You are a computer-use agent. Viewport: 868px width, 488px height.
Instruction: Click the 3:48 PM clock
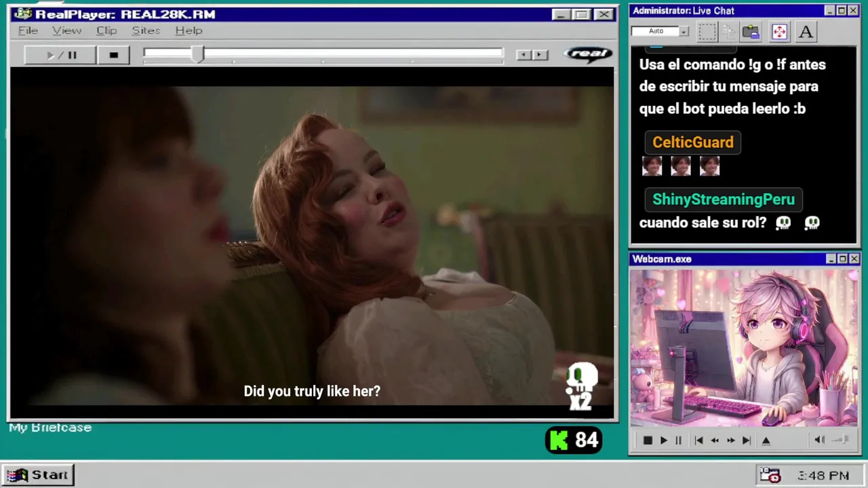coord(823,476)
